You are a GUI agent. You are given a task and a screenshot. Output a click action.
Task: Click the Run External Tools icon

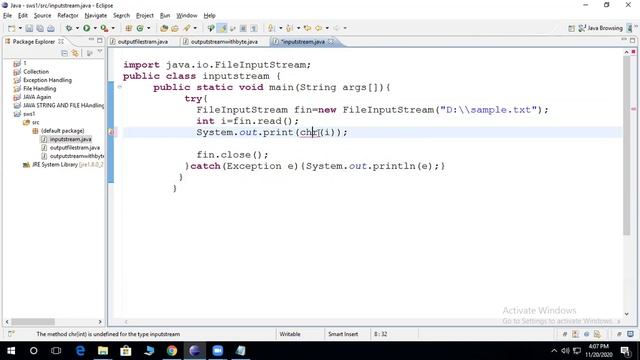click(x=104, y=28)
